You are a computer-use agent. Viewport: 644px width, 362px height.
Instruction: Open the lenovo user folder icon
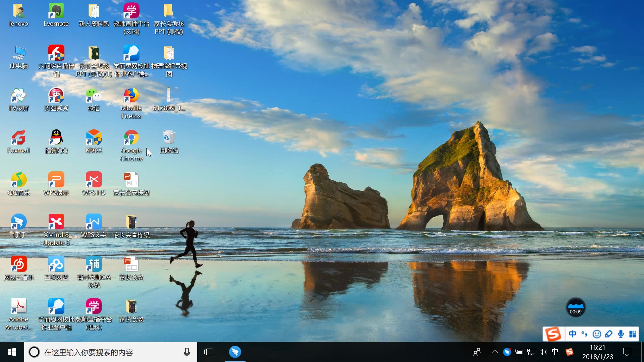19,15
